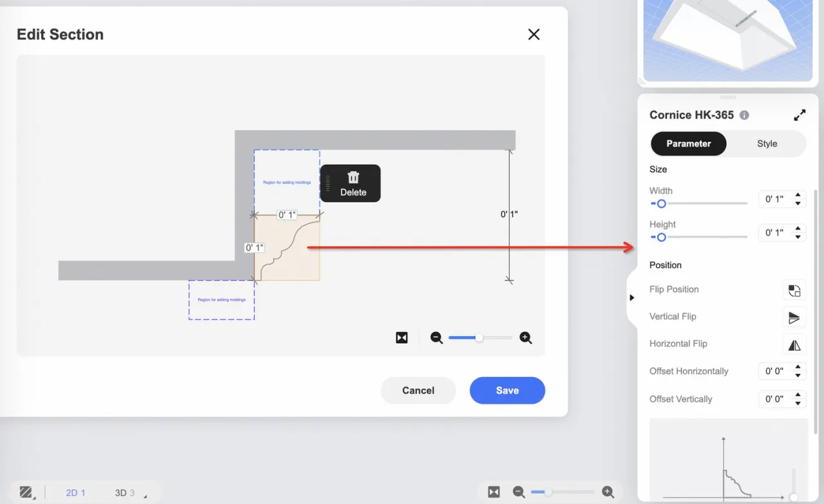Save the section edits
The height and width of the screenshot is (504, 824).
[507, 391]
